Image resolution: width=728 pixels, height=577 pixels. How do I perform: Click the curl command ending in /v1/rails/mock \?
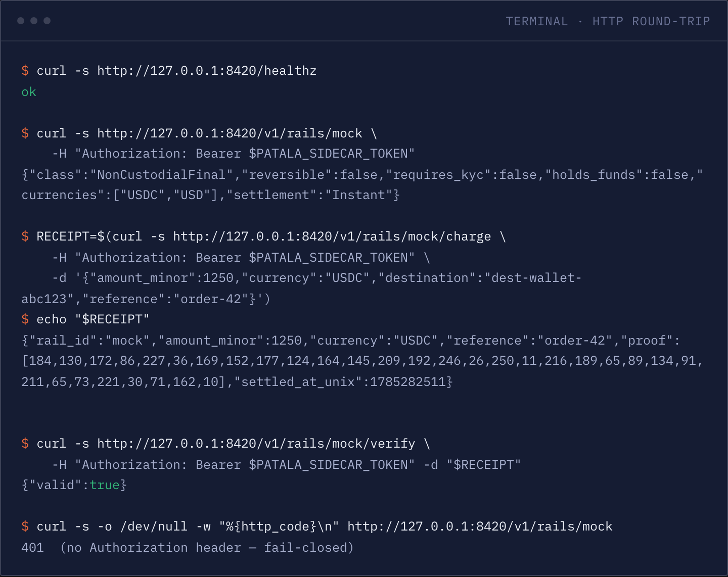point(199,133)
